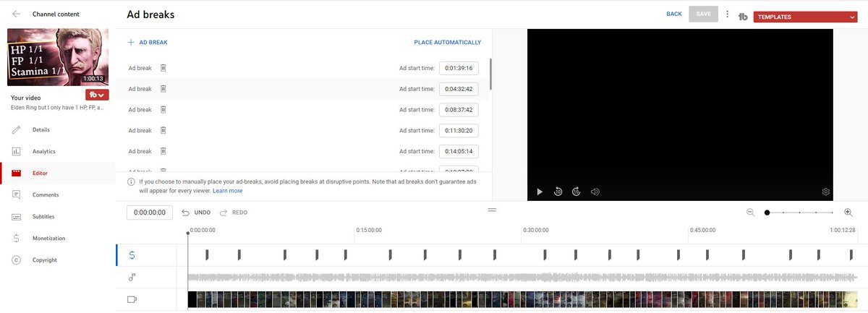Viewport: 868px width, 313px height.
Task: Delete ad break at 0:11:30:20
Action: click(163, 131)
